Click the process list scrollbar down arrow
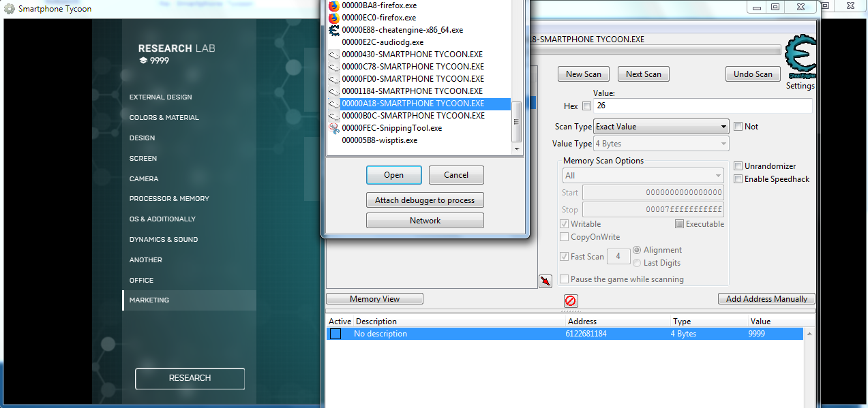This screenshot has width=868, height=408. [x=516, y=149]
